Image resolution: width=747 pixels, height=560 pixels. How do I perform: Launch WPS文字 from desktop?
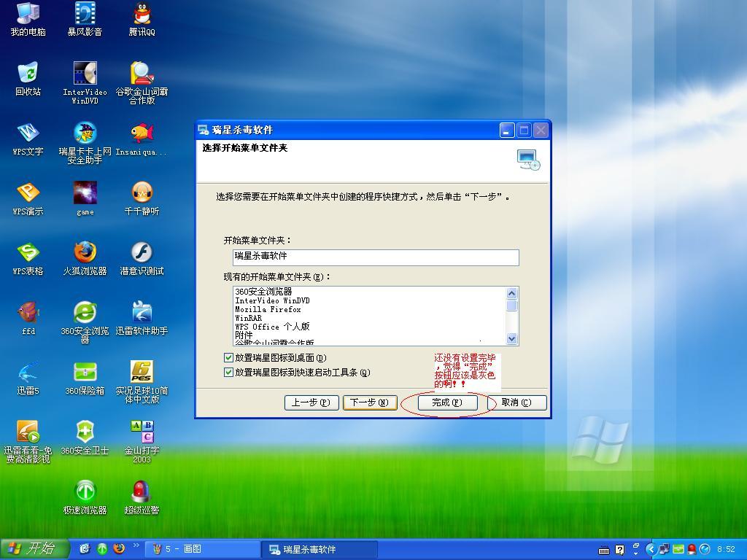(x=28, y=139)
